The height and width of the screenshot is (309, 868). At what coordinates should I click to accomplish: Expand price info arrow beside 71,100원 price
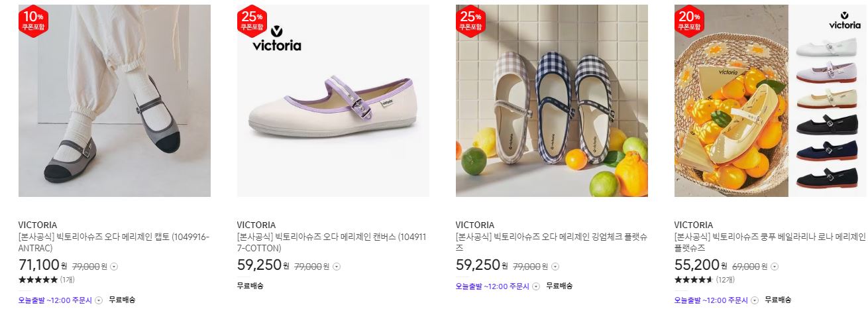coord(114,267)
